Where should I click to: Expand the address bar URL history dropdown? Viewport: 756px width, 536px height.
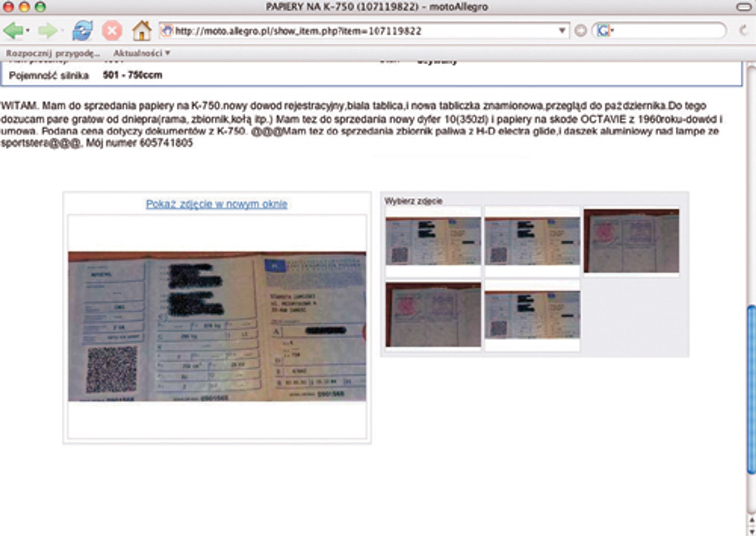(x=562, y=31)
